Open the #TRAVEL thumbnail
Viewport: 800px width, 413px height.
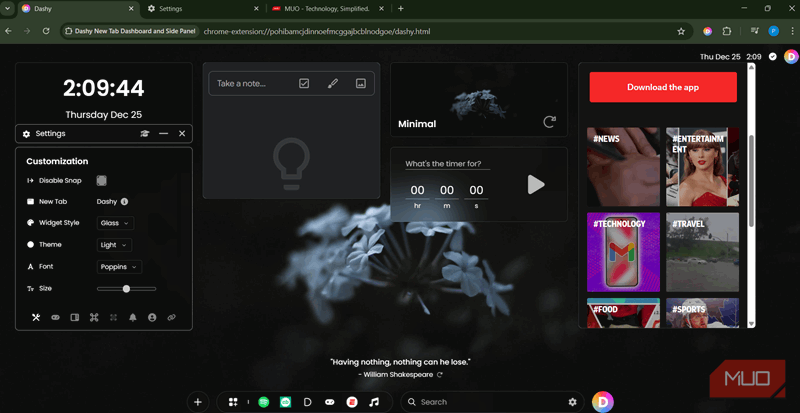click(702, 252)
